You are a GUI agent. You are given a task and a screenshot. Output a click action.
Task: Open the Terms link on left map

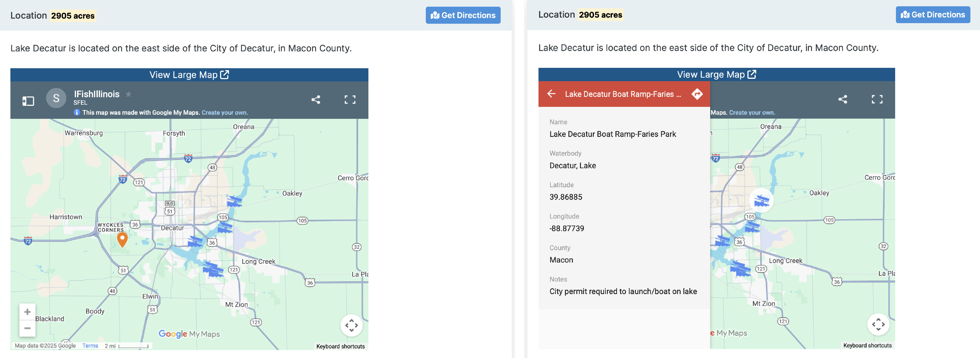(x=90, y=345)
